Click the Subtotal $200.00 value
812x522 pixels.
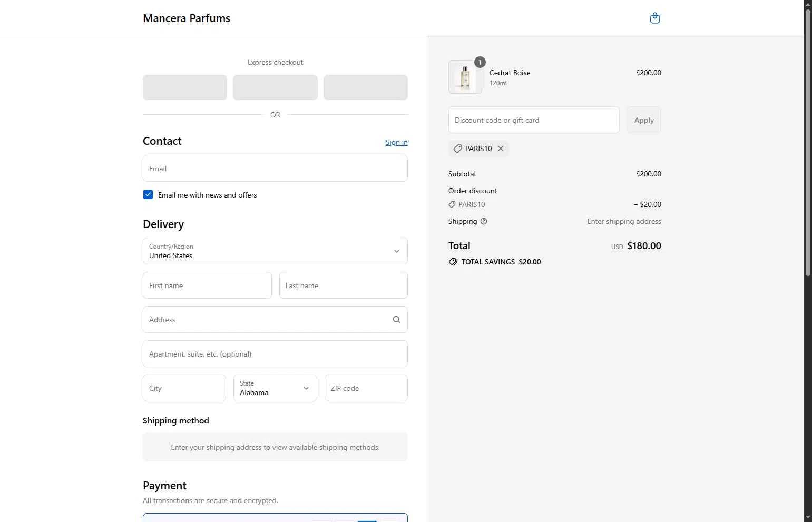pos(649,174)
